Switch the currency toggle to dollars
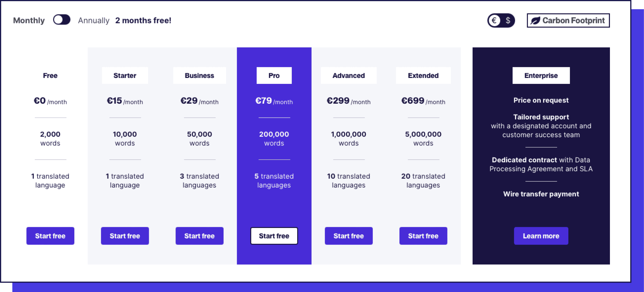This screenshot has height=292, width=644. pyautogui.click(x=501, y=20)
